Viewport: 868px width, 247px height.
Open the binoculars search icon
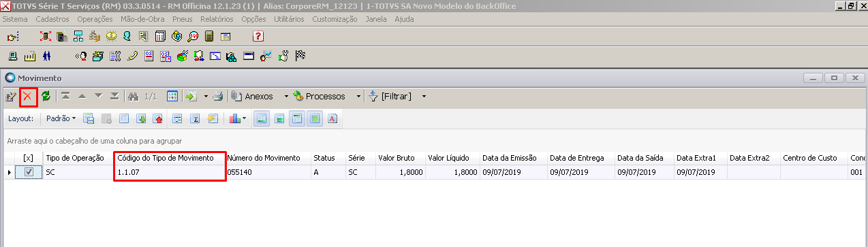click(x=133, y=96)
